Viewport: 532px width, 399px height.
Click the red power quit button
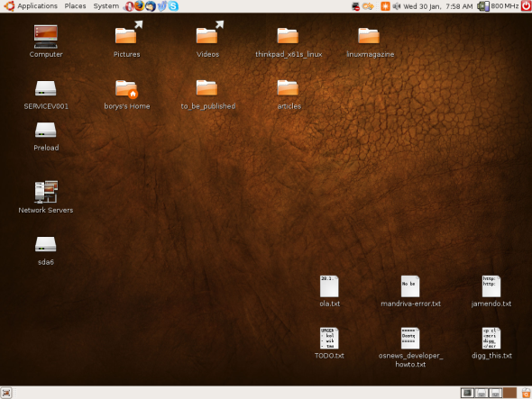pos(527,5)
